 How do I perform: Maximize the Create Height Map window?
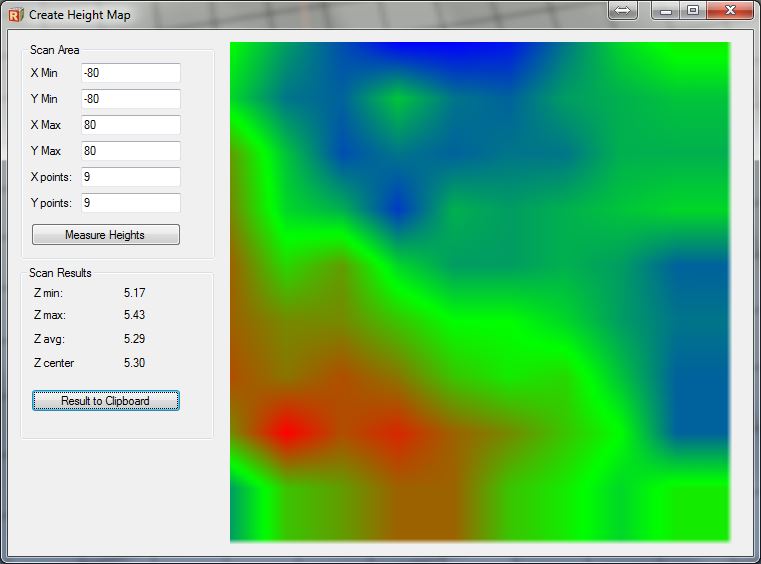point(692,10)
